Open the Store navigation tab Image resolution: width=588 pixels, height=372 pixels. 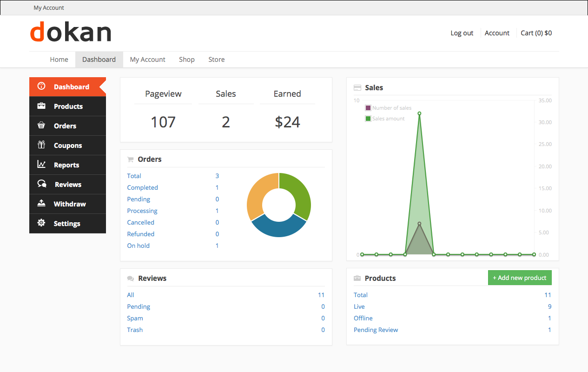coord(217,60)
